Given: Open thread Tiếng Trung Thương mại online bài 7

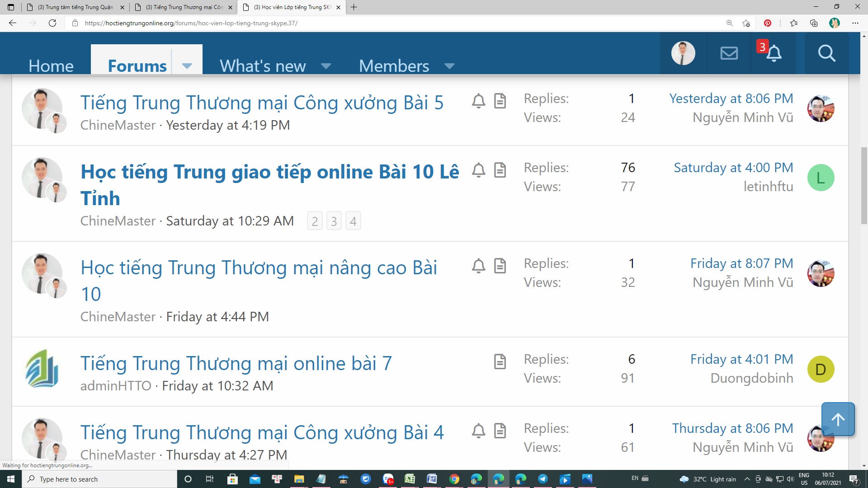Looking at the screenshot, I should click(236, 363).
